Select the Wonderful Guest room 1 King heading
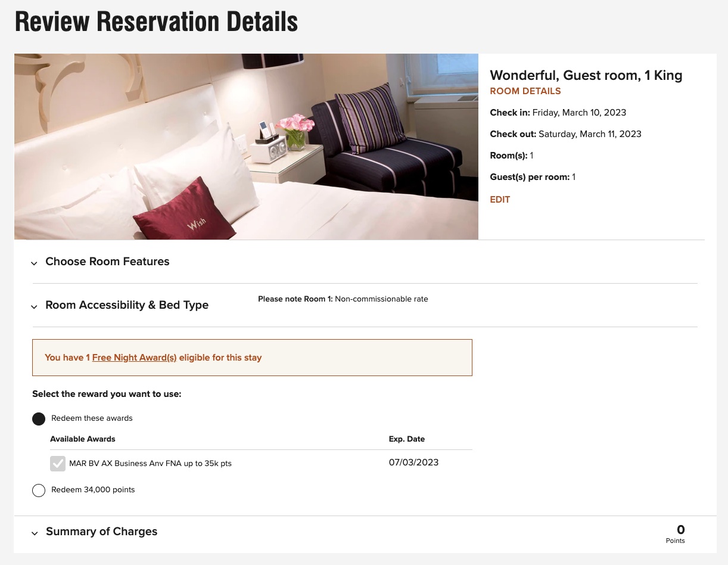The image size is (728, 565). point(586,76)
